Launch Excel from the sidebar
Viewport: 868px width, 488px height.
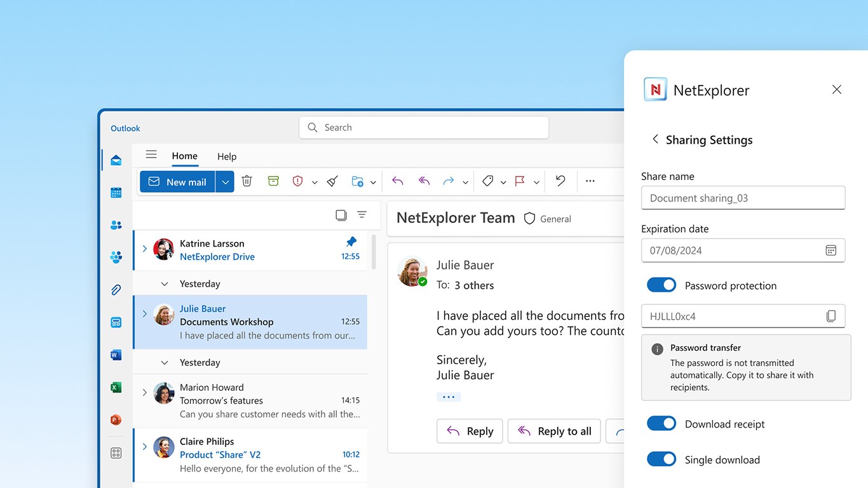[x=116, y=388]
